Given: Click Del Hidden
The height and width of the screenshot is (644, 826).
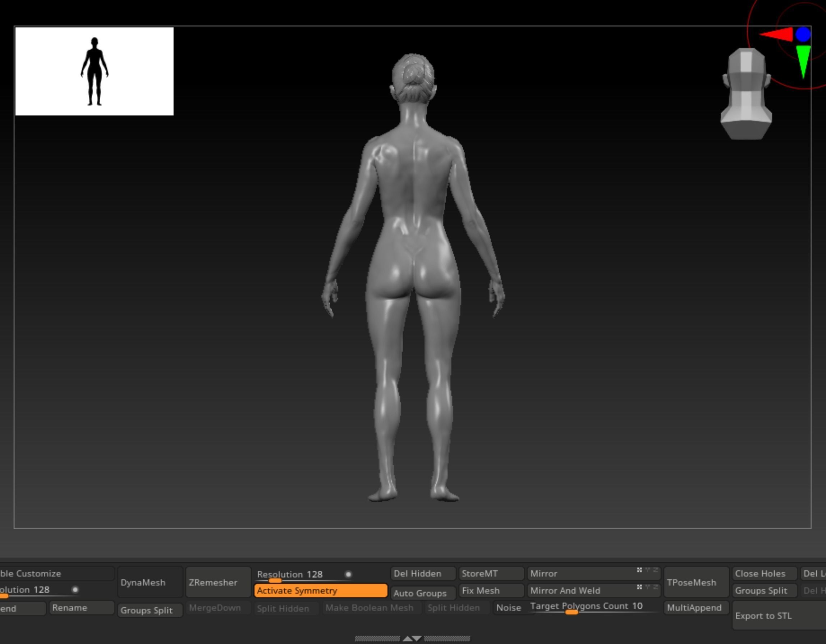Looking at the screenshot, I should (x=423, y=574).
